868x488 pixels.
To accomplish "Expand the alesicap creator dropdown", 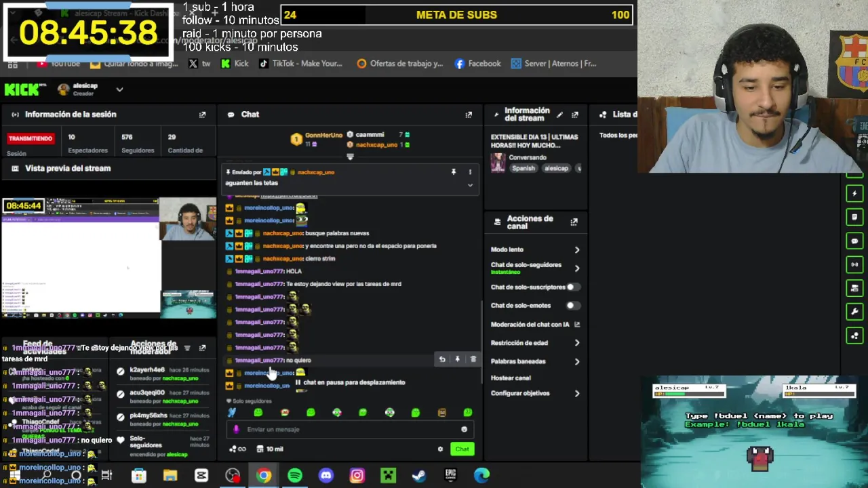I will point(119,89).
